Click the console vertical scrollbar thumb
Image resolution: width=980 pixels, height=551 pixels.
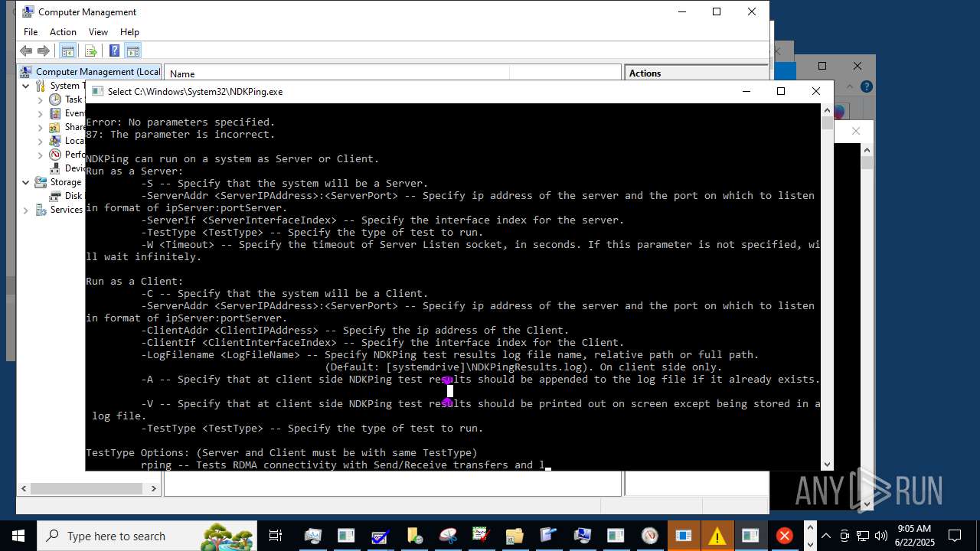[x=827, y=122]
